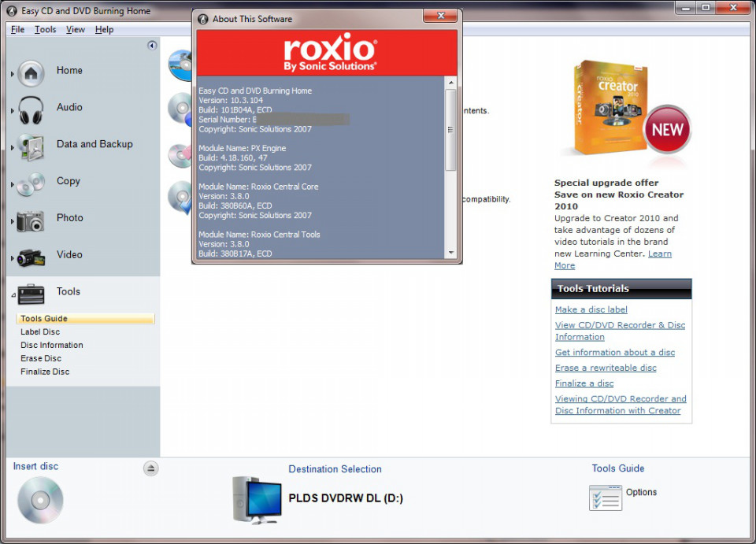Image resolution: width=756 pixels, height=544 pixels.
Task: Expand the Audio category arrow
Action: pos(12,111)
